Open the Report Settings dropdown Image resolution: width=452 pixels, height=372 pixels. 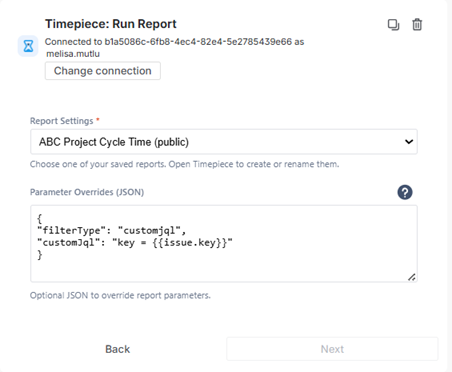coord(224,142)
